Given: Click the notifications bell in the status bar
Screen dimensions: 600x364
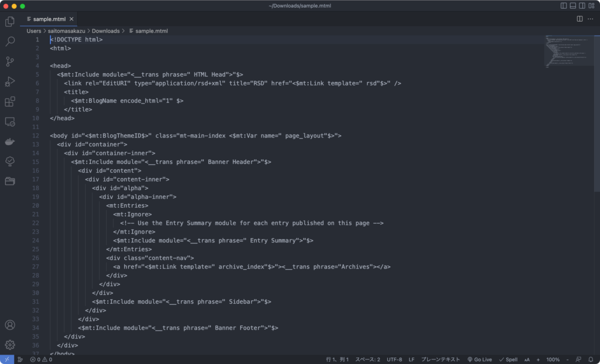Looking at the screenshot, I should pos(591,359).
